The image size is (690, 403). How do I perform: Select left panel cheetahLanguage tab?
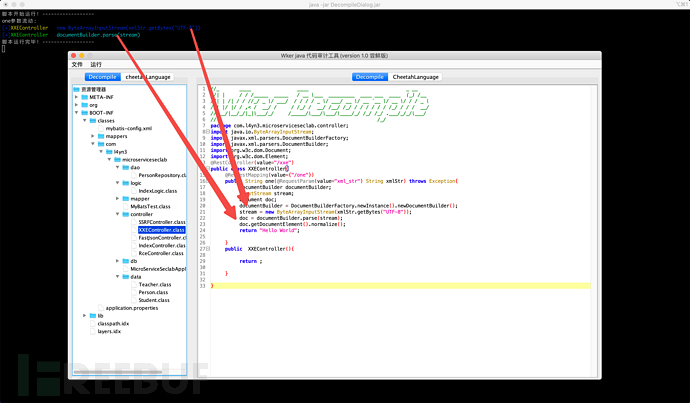point(148,77)
